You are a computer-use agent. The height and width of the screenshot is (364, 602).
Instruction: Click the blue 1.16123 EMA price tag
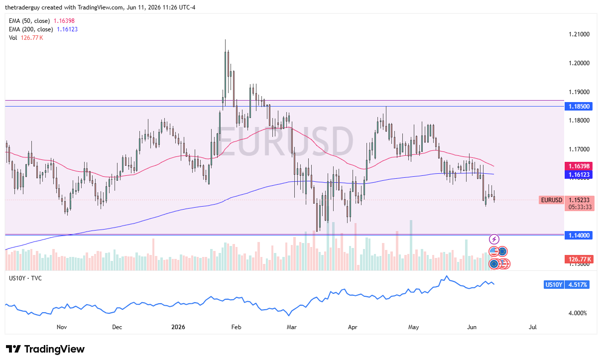(x=578, y=175)
